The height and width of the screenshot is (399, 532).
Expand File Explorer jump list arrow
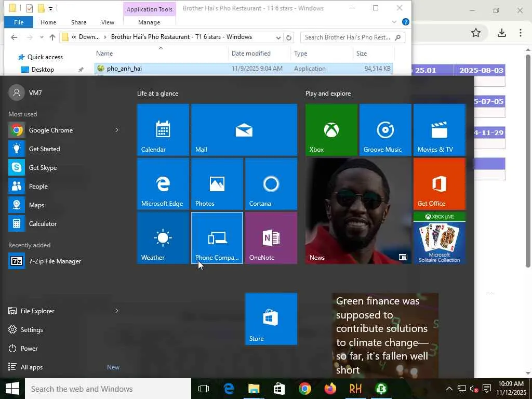coord(117,311)
